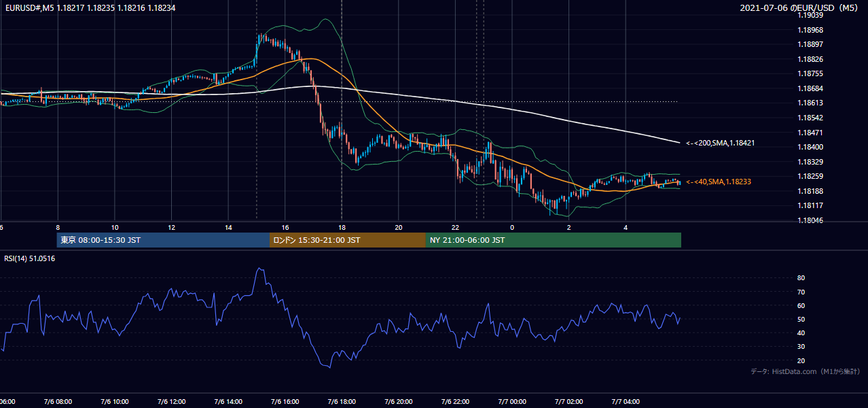Click price axis label 1.18117
The height and width of the screenshot is (408, 868).
click(x=811, y=205)
